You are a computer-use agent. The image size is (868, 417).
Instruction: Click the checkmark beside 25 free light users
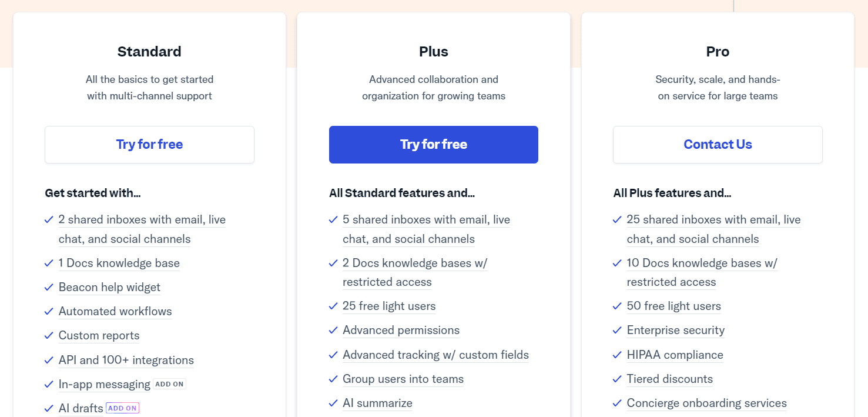click(333, 306)
